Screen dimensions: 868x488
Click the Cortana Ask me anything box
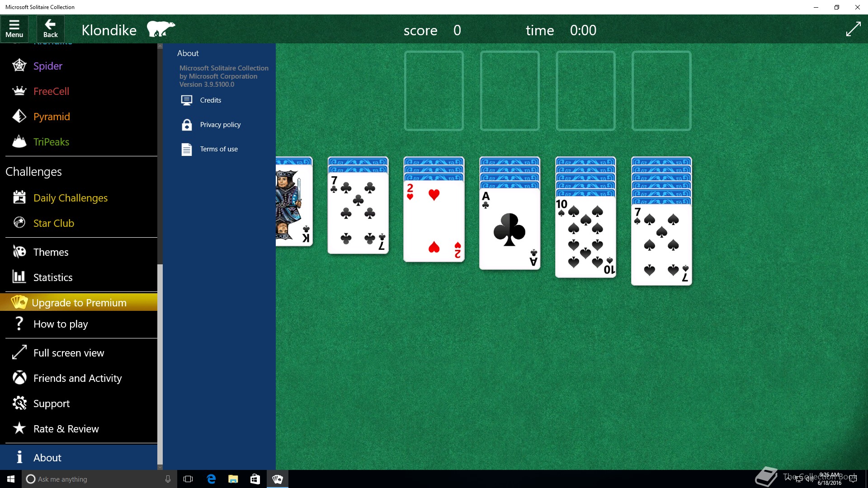(99, 479)
